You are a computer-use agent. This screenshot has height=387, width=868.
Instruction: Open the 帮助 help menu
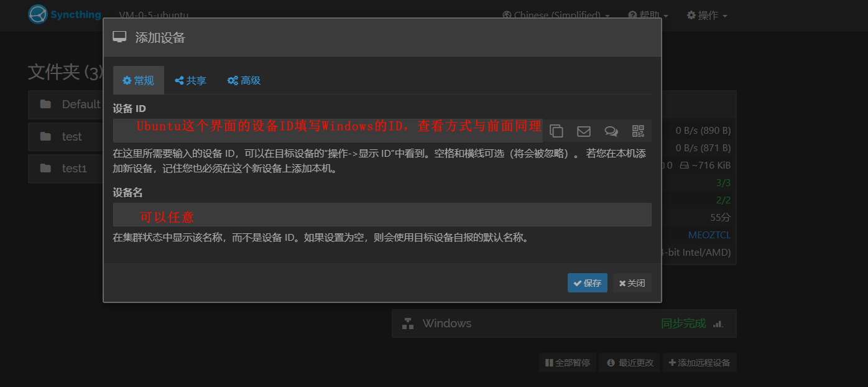[648, 15]
